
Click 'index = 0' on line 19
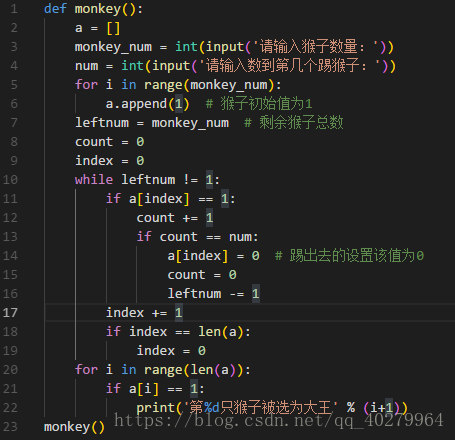click(171, 351)
